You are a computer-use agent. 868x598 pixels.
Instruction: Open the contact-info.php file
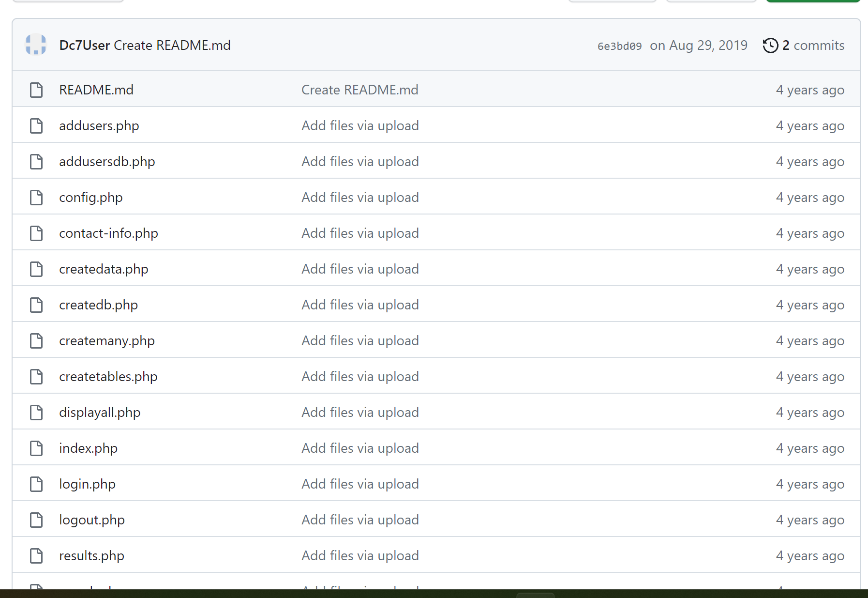(108, 233)
